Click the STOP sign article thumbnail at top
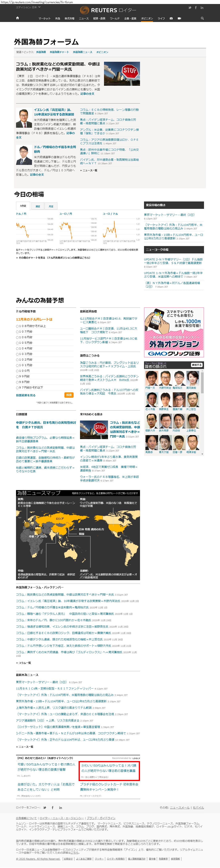Screen dimensions: 220x868 pos(122,74)
